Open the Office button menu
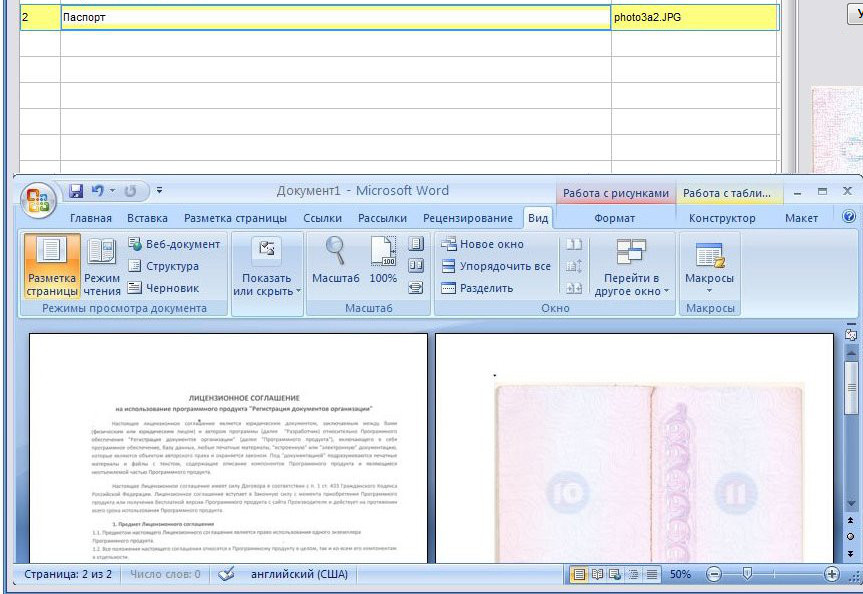 38,199
